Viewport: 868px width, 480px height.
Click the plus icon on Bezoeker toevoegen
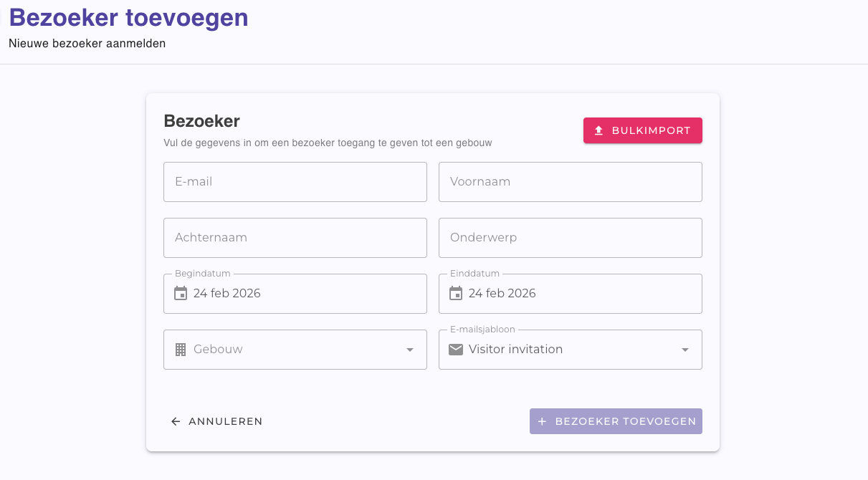(543, 421)
